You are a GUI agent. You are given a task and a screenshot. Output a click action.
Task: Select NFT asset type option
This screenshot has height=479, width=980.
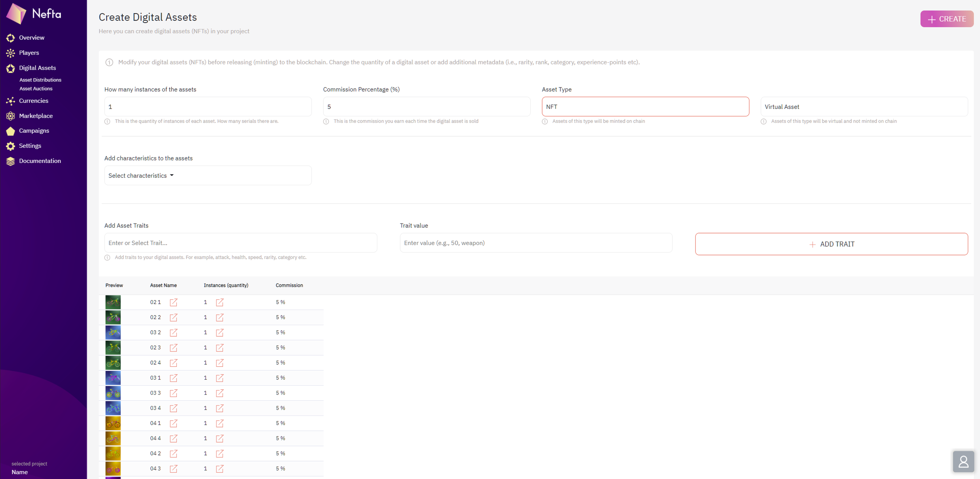pos(645,107)
